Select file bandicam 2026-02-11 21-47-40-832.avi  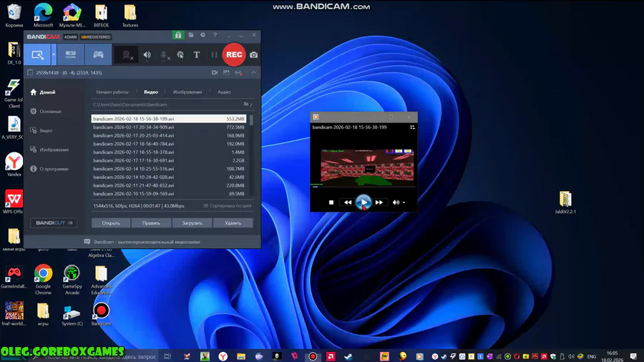[168, 185]
